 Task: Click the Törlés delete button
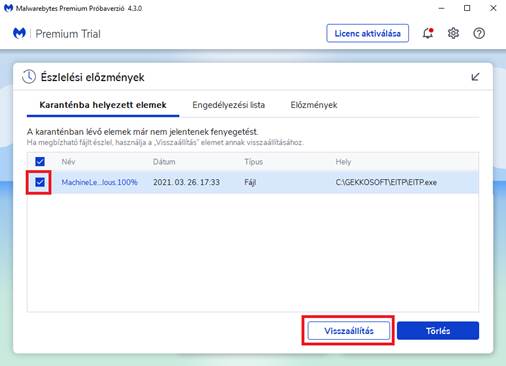[x=438, y=331]
